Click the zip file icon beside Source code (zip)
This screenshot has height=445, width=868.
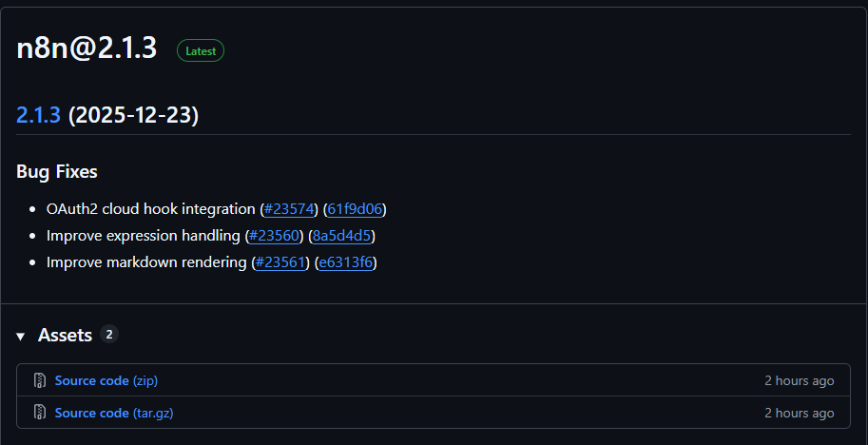(x=40, y=380)
